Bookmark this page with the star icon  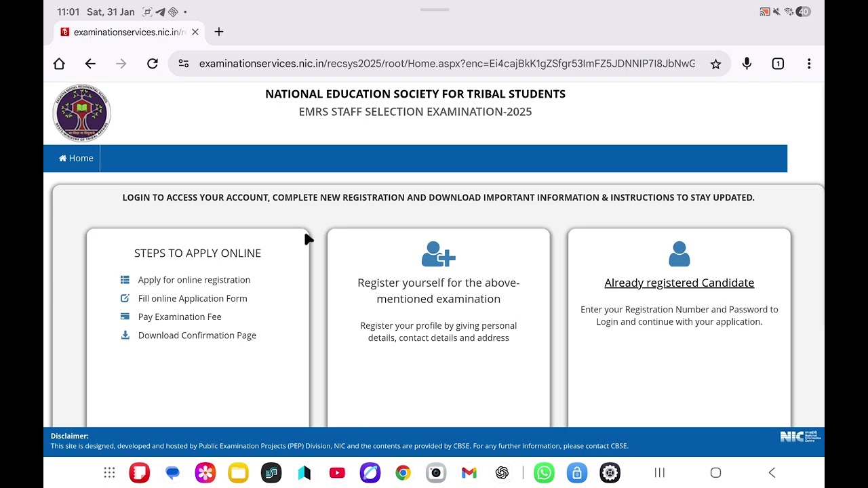pyautogui.click(x=715, y=64)
